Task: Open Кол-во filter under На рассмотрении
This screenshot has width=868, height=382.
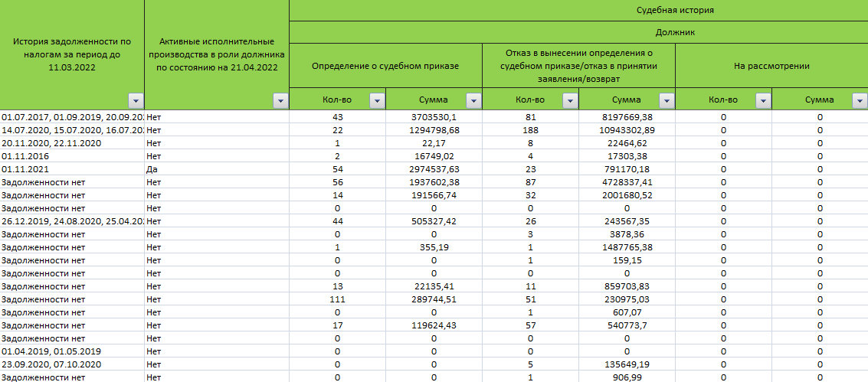Action: 763,100
